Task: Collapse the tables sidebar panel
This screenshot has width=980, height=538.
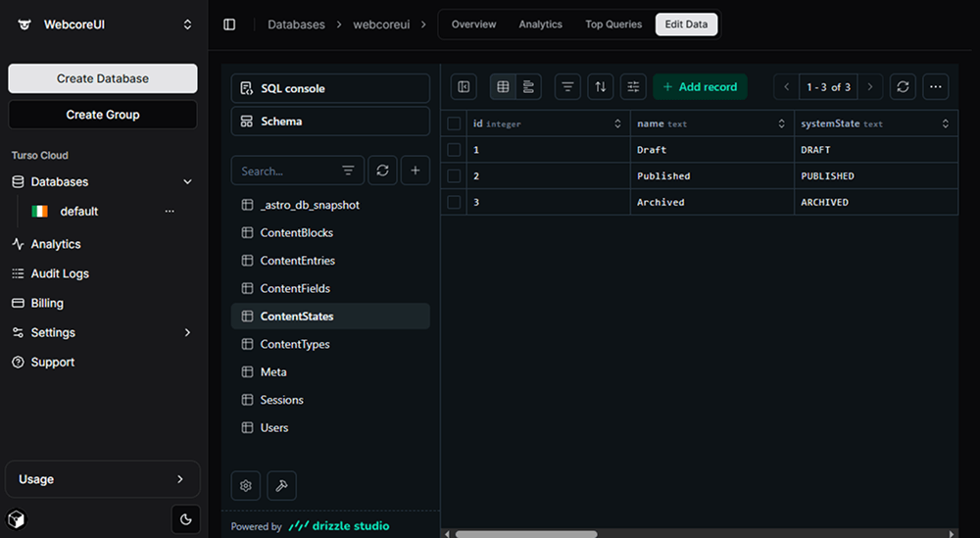Action: tap(464, 87)
